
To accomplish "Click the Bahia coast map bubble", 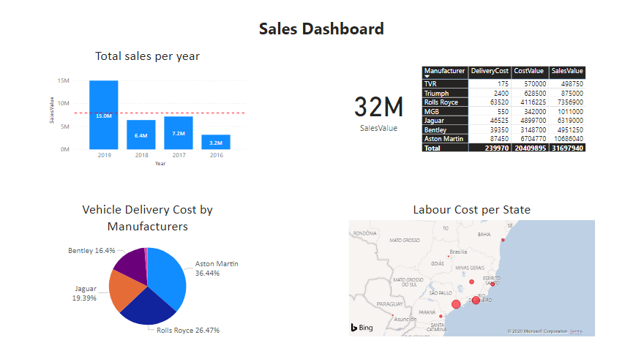I will [x=503, y=240].
